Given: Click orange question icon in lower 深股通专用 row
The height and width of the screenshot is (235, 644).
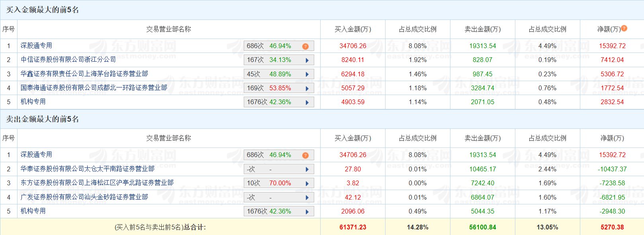Looking at the screenshot, I should (305, 155).
